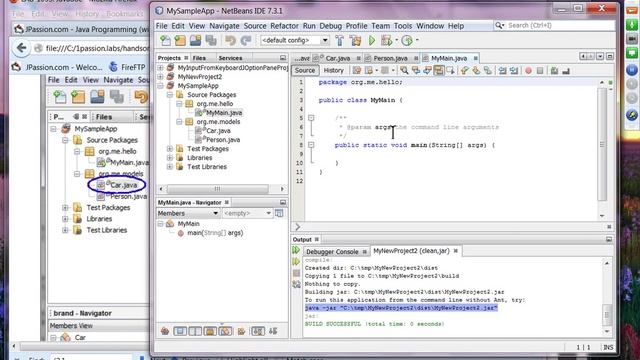640x360 pixels.
Task: Click the Next Bookmark icon in editor toolbar
Action: tap(476, 71)
